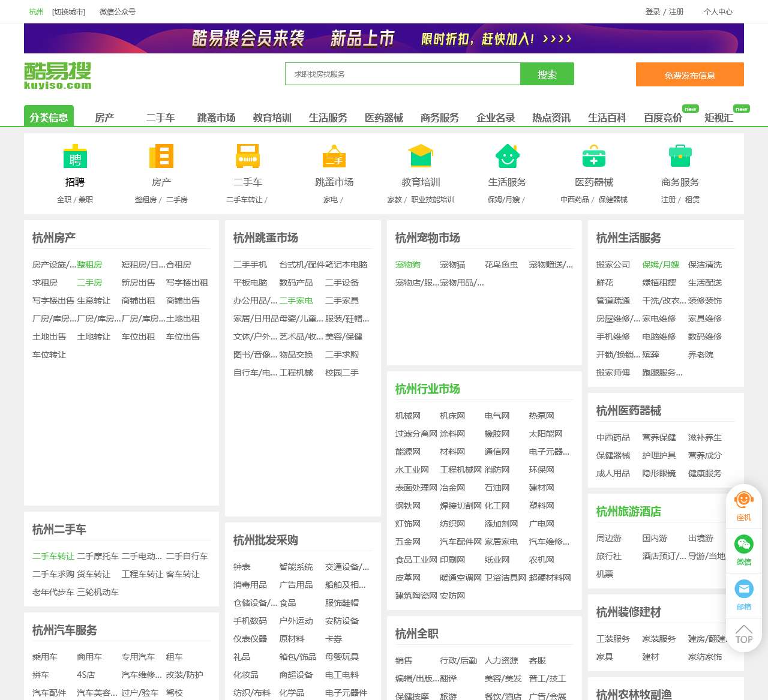Select the 教育培训 education icon

click(x=420, y=157)
